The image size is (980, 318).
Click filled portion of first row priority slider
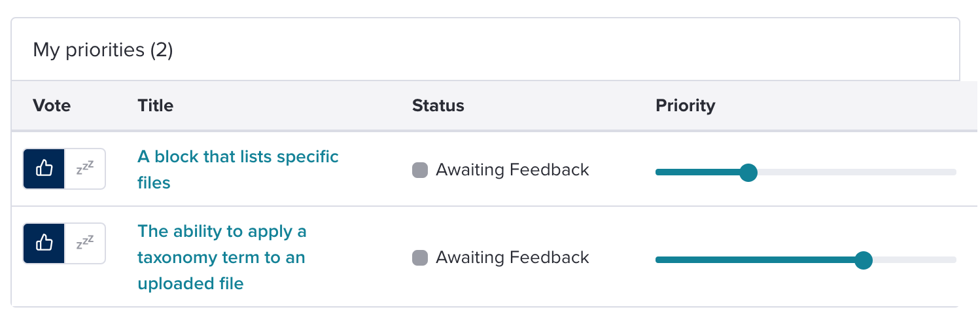coord(697,173)
